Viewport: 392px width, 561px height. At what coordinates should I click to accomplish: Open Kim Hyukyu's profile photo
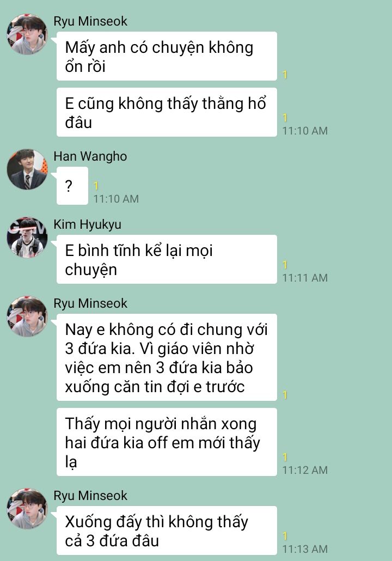click(27, 237)
